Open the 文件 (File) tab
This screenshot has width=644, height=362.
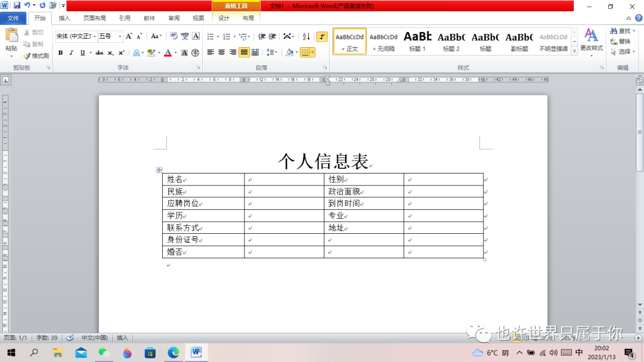(x=13, y=18)
